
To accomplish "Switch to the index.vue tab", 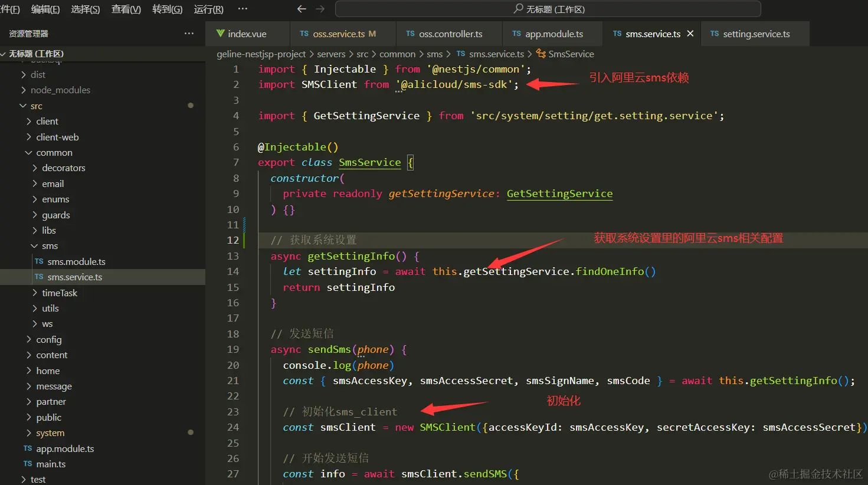I will (x=248, y=34).
